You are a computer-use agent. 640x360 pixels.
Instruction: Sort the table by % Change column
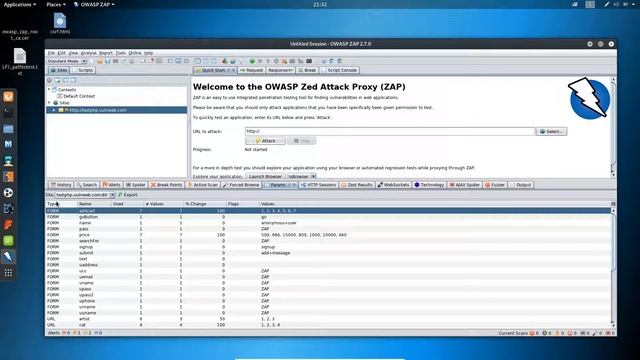pyautogui.click(x=205, y=204)
